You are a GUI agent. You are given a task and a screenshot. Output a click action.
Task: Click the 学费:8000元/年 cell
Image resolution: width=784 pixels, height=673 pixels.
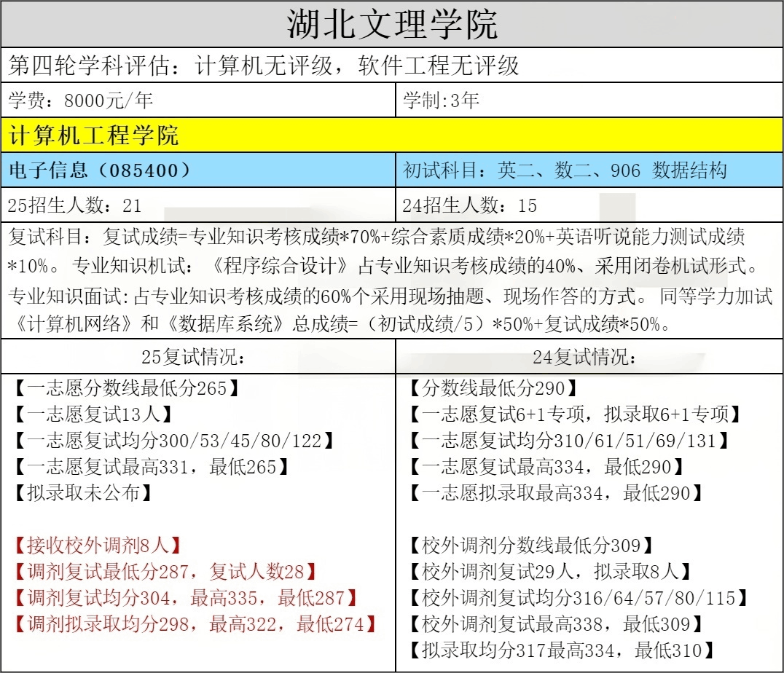pos(82,101)
